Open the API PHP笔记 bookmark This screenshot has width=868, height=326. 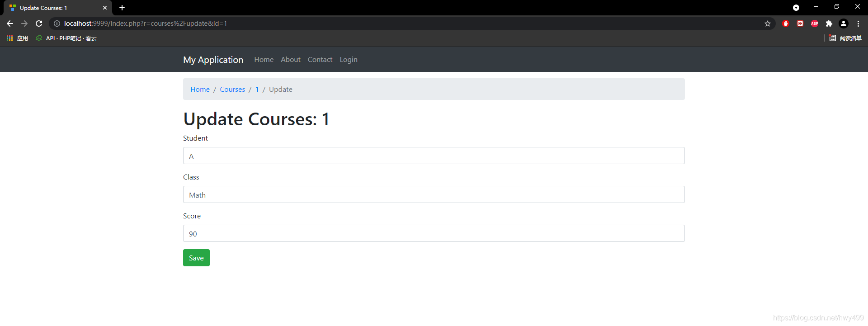[x=66, y=38]
